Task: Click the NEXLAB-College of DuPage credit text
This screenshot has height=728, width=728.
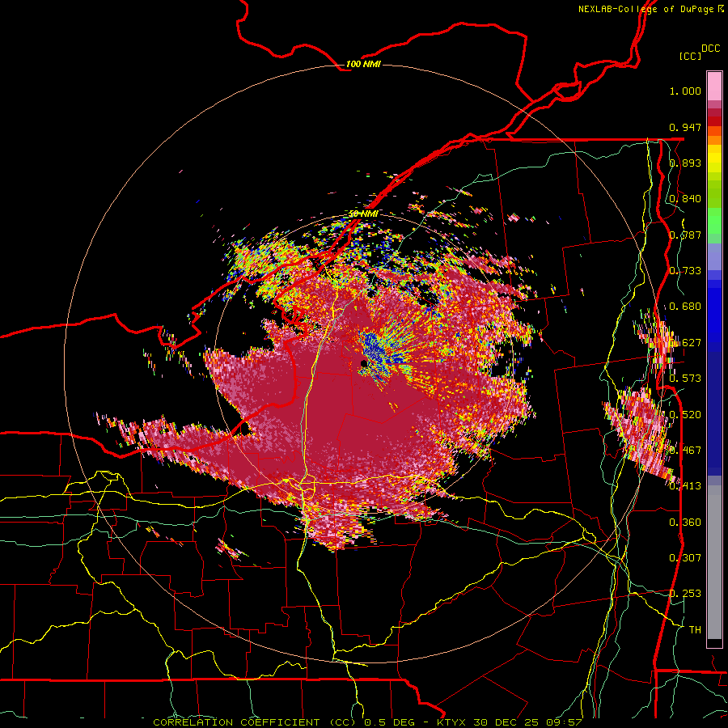Action: (650, 9)
